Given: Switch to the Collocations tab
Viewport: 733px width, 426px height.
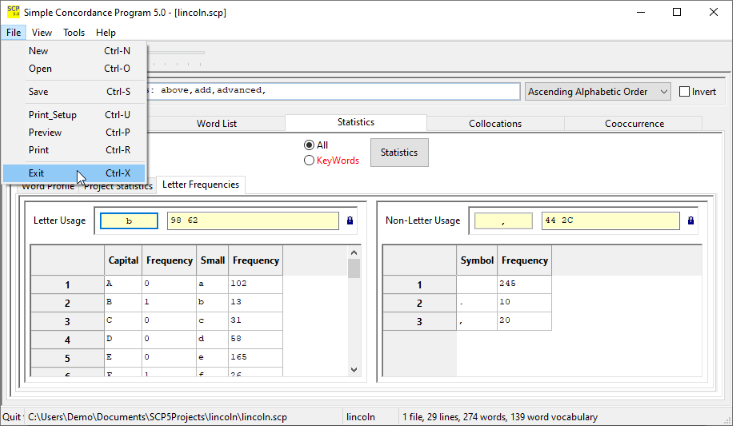Looking at the screenshot, I should [495, 124].
